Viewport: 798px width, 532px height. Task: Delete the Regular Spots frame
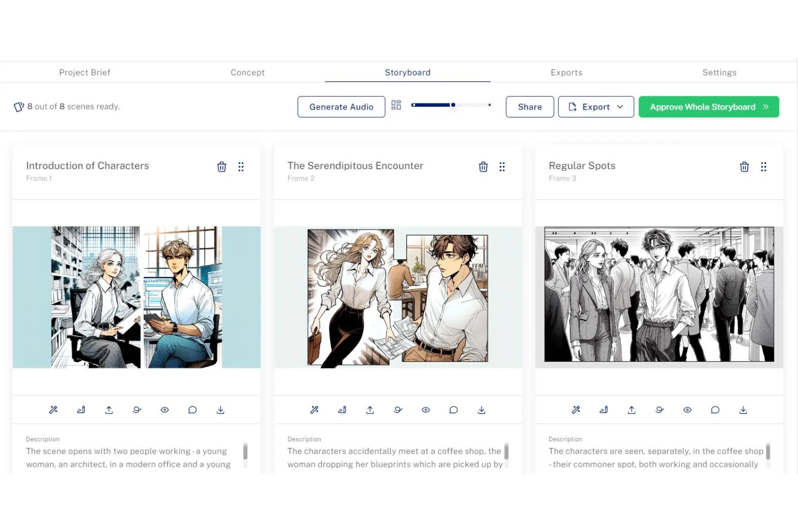pyautogui.click(x=744, y=167)
